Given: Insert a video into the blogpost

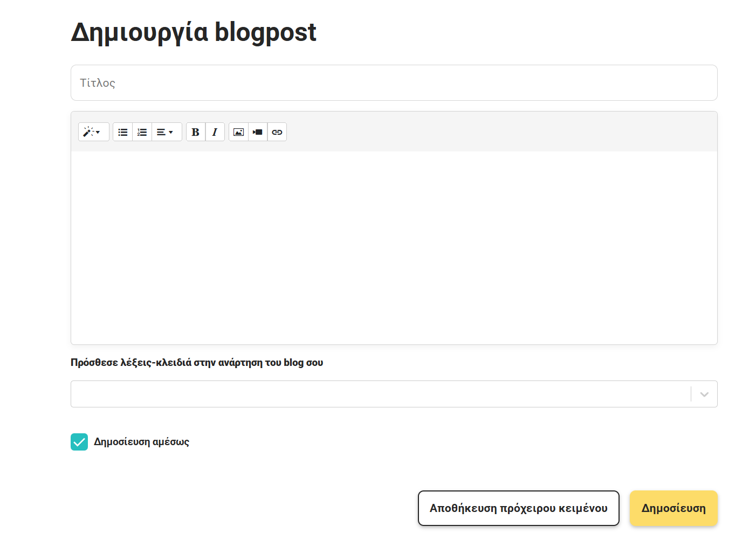Looking at the screenshot, I should click(258, 132).
